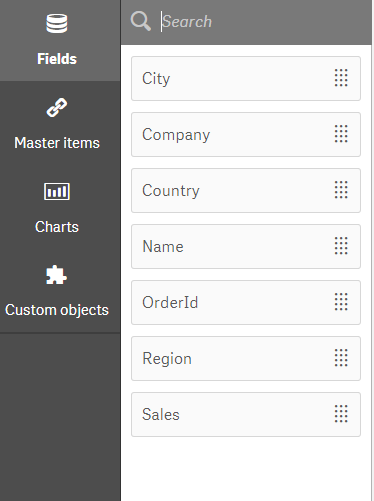The width and height of the screenshot is (374, 501).
Task: Click the Charts bar-graph icon
Action: [x=57, y=191]
